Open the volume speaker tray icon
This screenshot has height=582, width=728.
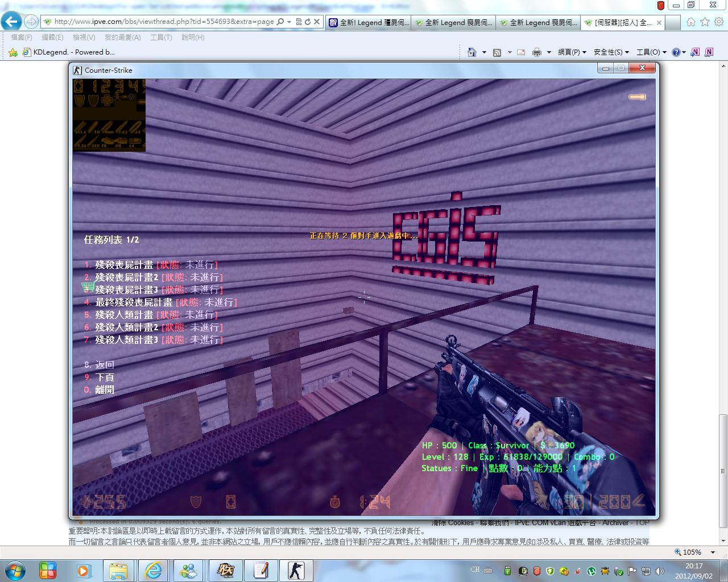pyautogui.click(x=660, y=571)
